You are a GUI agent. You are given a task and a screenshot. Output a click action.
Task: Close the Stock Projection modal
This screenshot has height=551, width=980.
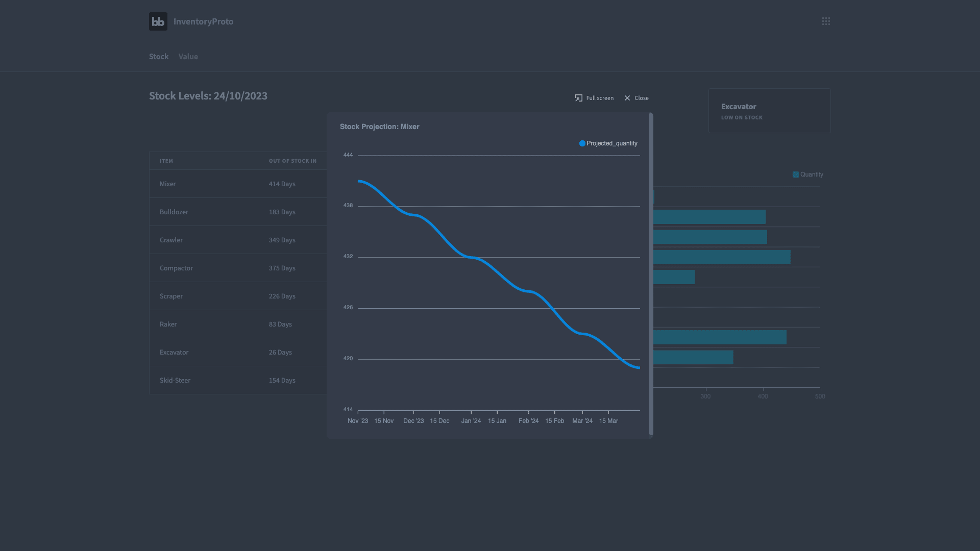point(636,98)
